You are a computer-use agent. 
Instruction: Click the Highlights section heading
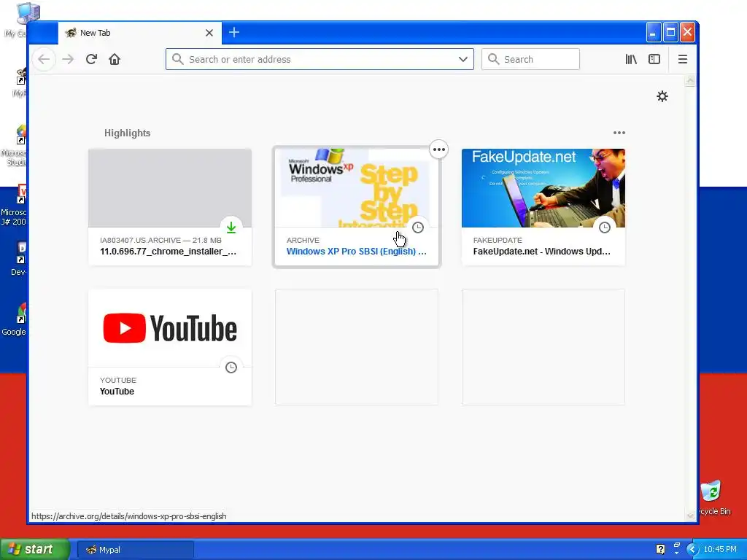click(127, 133)
